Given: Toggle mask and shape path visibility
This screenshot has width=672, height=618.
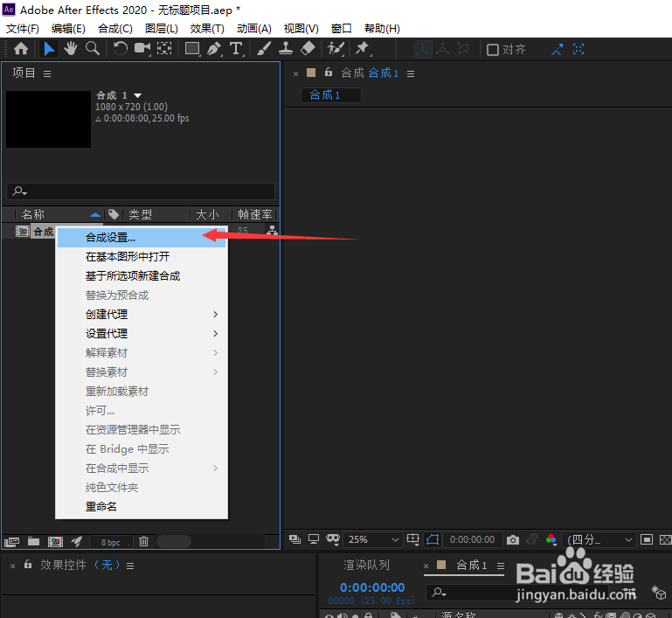Looking at the screenshot, I should pos(433,539).
